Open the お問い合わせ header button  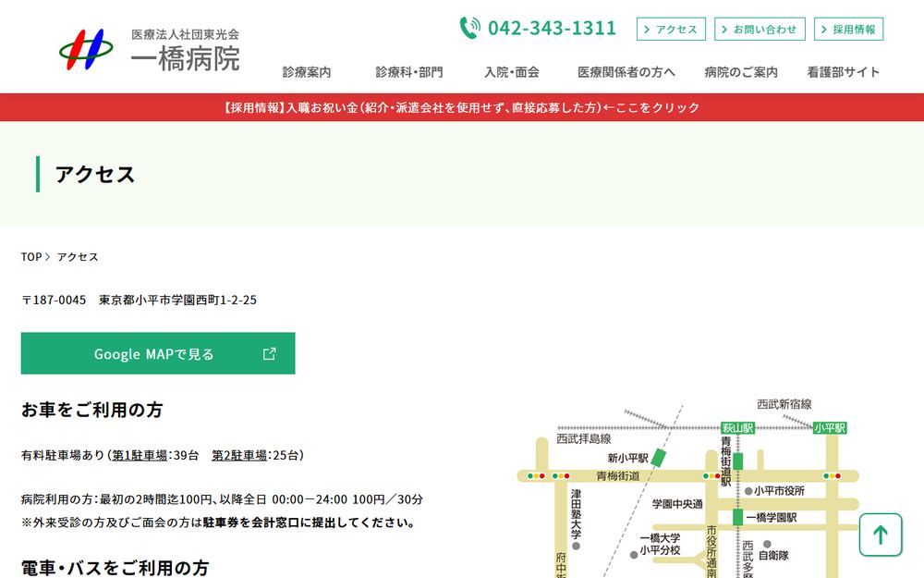[x=760, y=29]
